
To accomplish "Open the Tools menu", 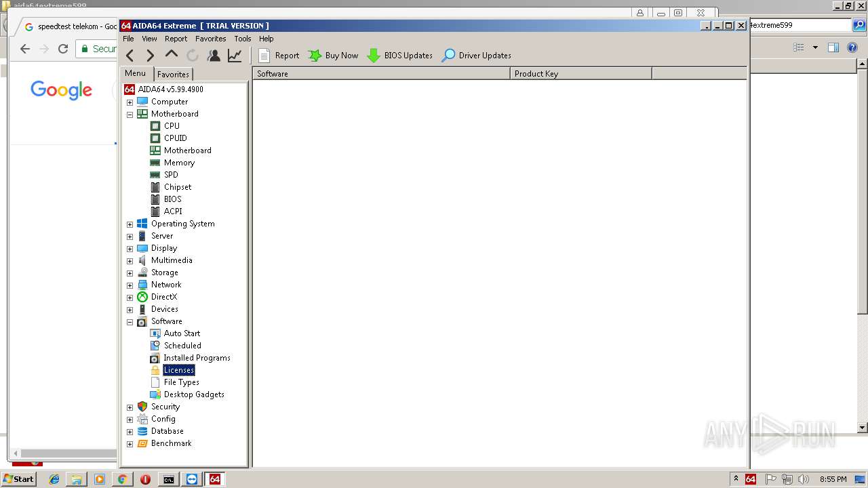I will [243, 39].
